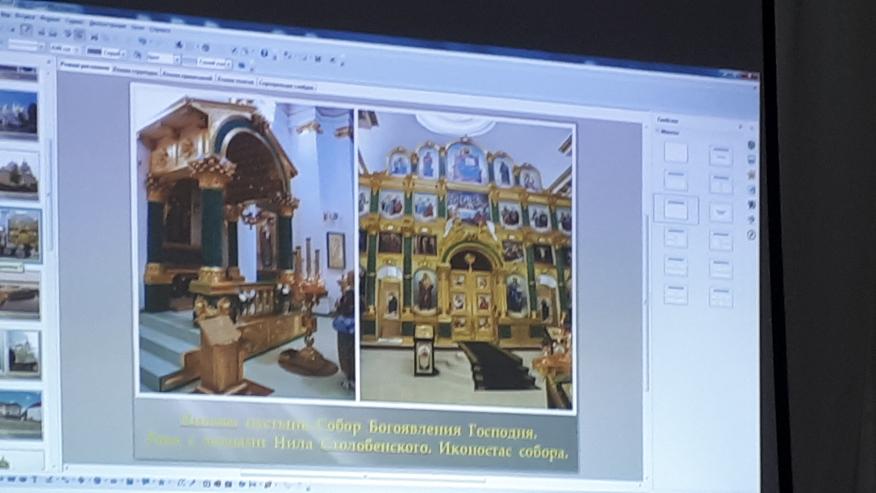Click the circular info-like icon in the toolbar

pyautogui.click(x=264, y=53)
